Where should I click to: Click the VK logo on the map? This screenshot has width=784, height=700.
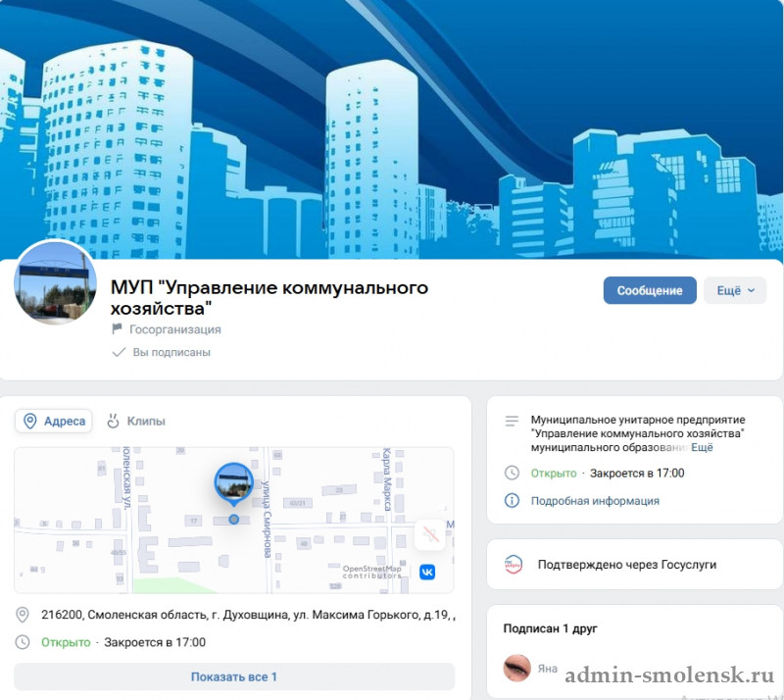coord(427,572)
